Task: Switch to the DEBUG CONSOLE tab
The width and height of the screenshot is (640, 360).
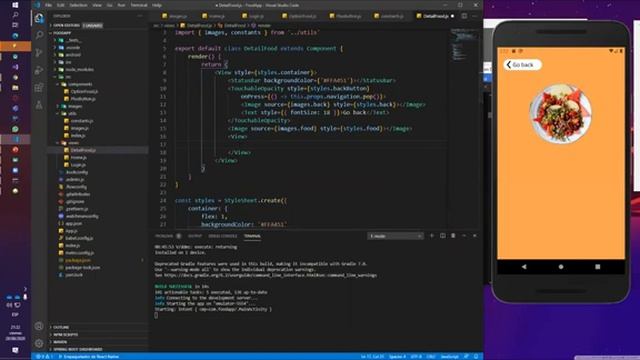Action: coord(222,236)
